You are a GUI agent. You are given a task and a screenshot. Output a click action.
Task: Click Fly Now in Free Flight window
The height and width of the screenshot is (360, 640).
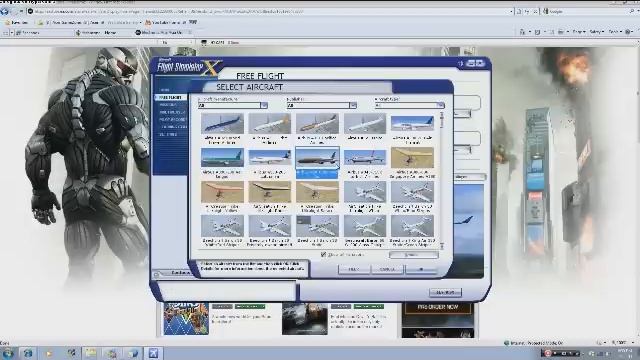click(445, 292)
